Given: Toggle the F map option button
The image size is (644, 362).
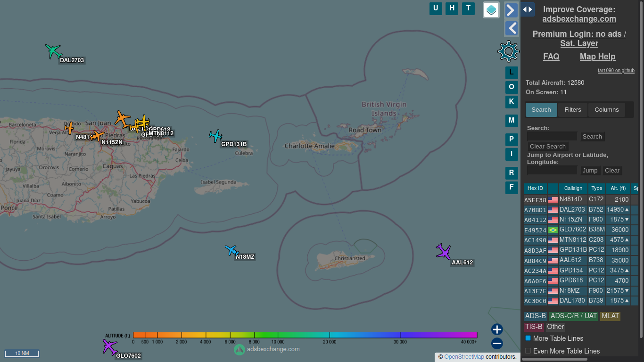Looking at the screenshot, I should click(512, 188).
